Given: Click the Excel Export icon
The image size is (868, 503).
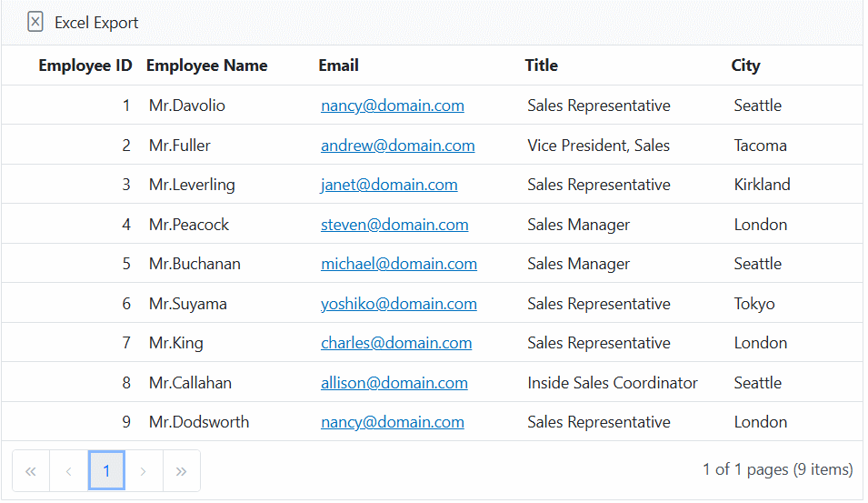Looking at the screenshot, I should click(35, 23).
